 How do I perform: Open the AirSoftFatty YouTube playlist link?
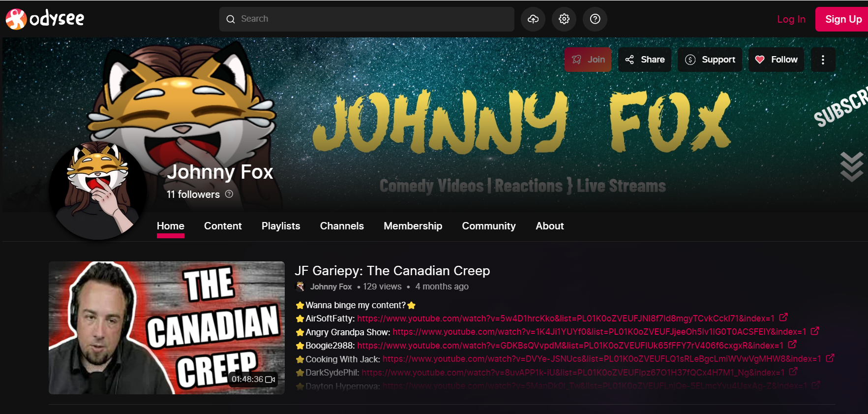(566, 318)
